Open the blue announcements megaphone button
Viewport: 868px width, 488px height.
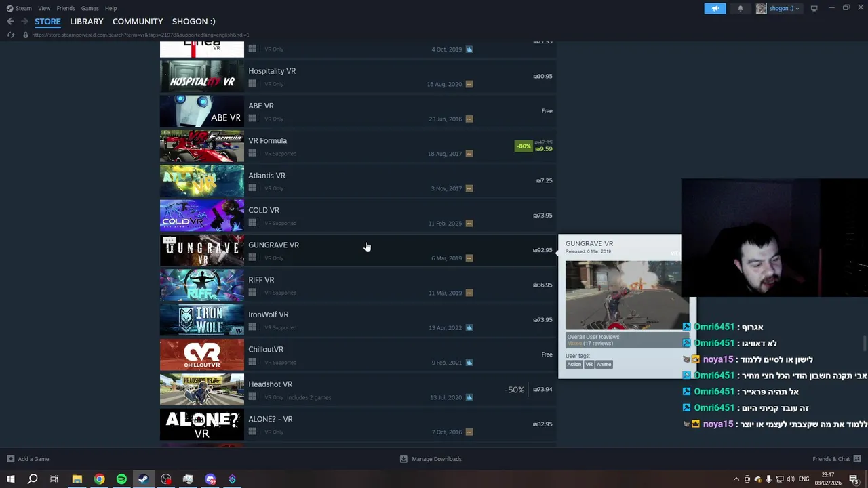click(x=715, y=8)
